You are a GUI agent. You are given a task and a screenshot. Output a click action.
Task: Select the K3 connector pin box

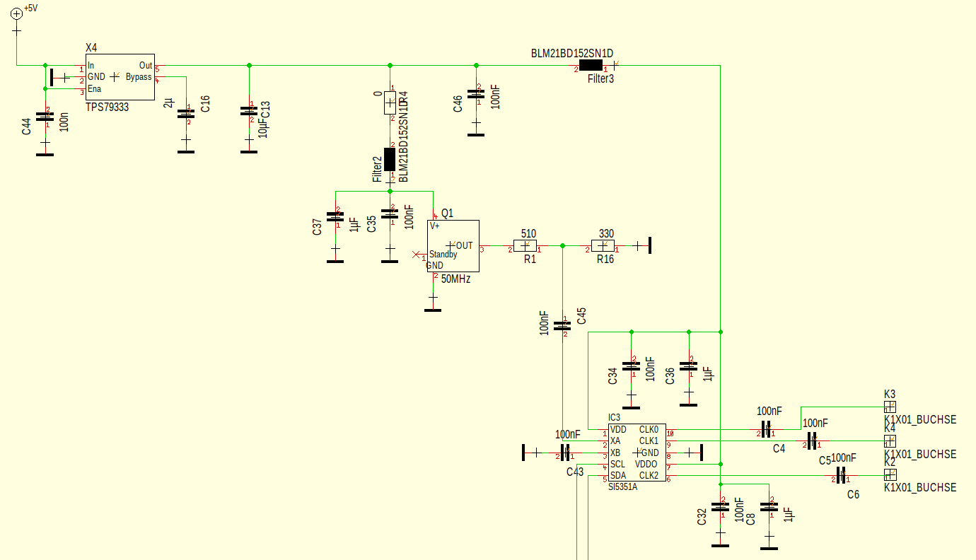[890, 407]
